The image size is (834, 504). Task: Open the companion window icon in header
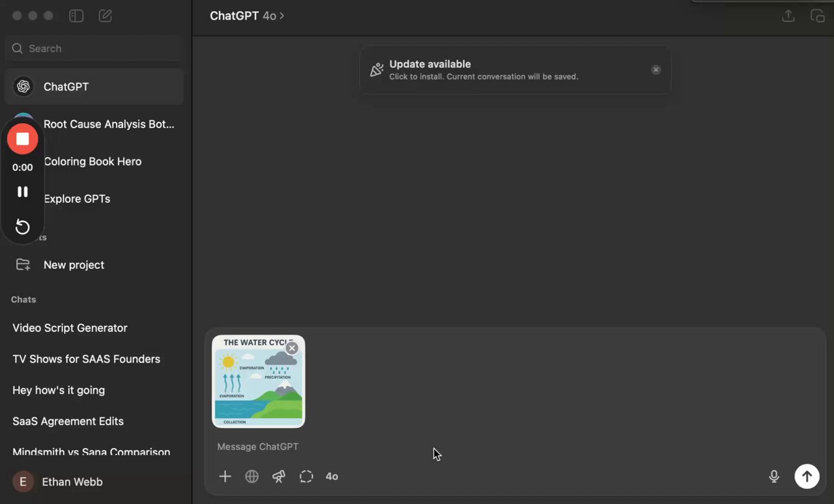pos(817,16)
